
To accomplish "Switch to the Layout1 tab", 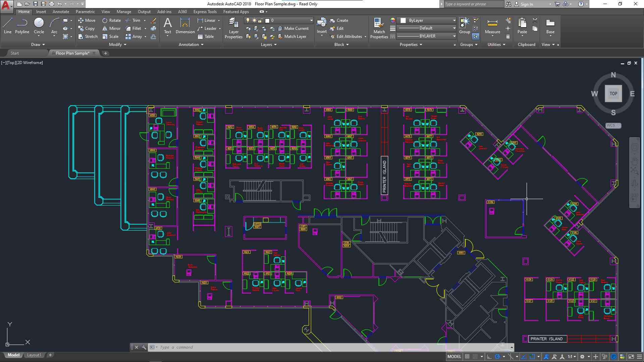I will 34,355.
